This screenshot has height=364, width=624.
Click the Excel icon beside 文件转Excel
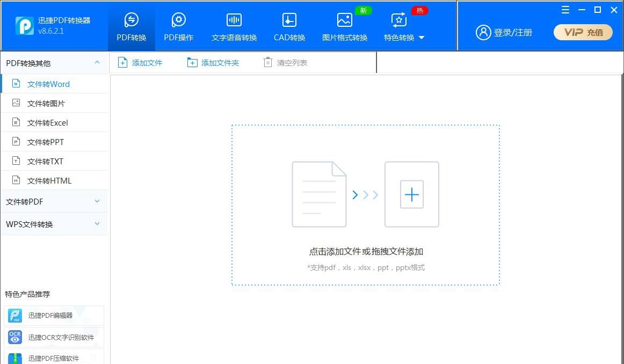(16, 122)
